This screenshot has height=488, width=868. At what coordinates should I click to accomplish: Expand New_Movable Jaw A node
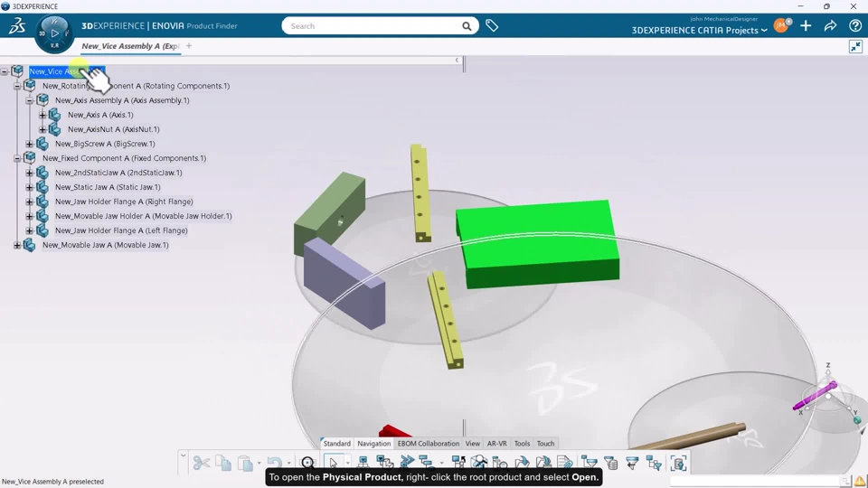(x=17, y=245)
